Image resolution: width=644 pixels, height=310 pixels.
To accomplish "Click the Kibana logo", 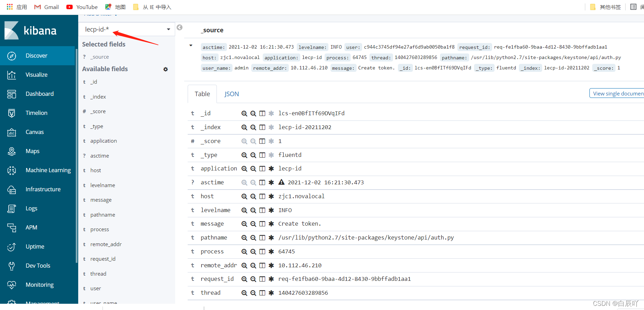I will tap(31, 31).
